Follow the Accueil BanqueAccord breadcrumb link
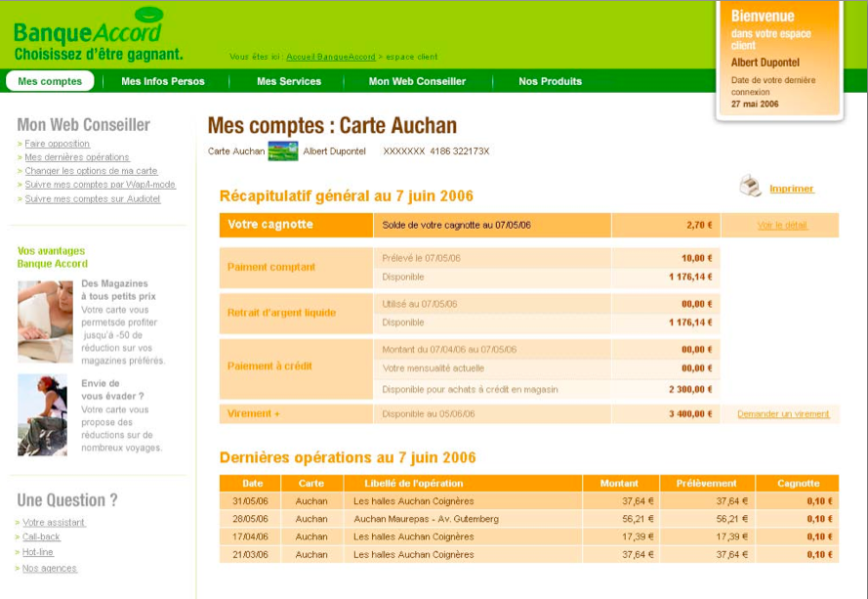Viewport: 868px width, 599px height. pyautogui.click(x=331, y=57)
